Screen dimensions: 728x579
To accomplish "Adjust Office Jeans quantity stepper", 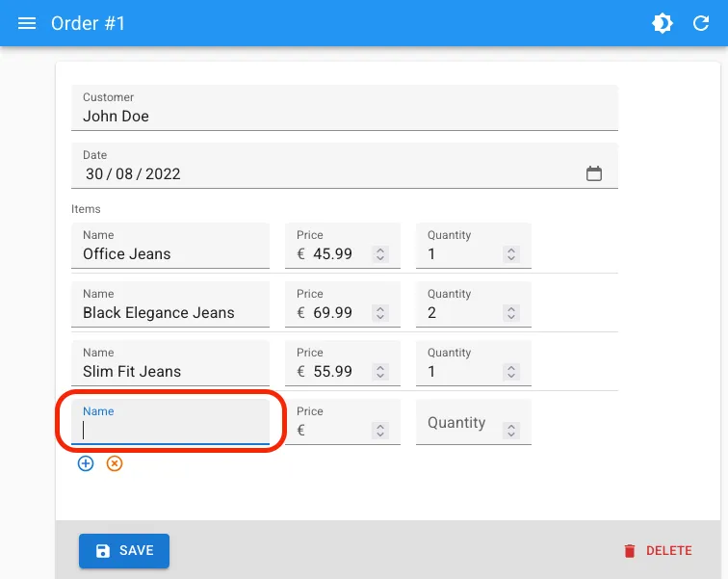I will pyautogui.click(x=511, y=254).
